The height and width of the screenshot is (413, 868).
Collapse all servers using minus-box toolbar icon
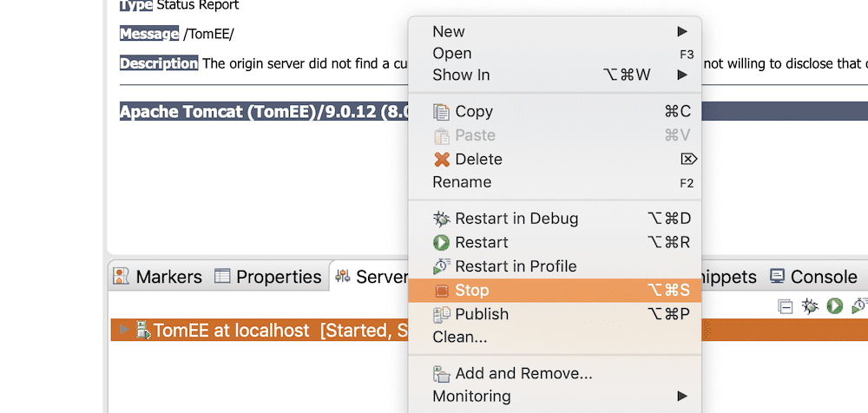785,306
